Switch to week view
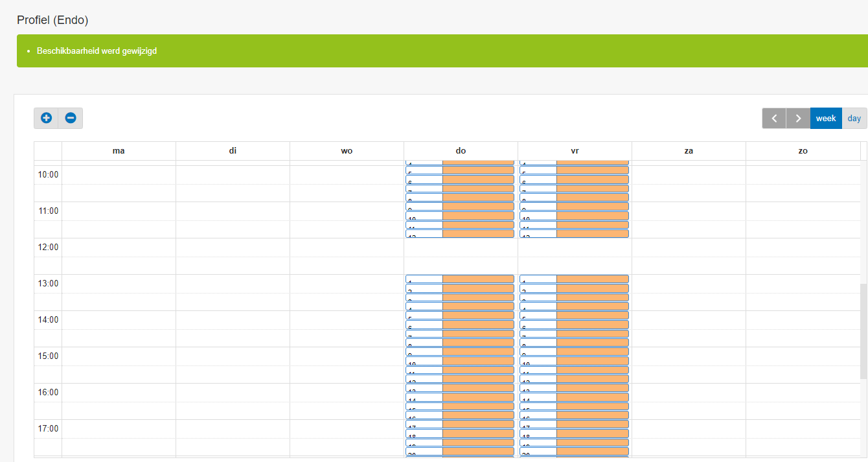The height and width of the screenshot is (462, 868). (x=826, y=119)
